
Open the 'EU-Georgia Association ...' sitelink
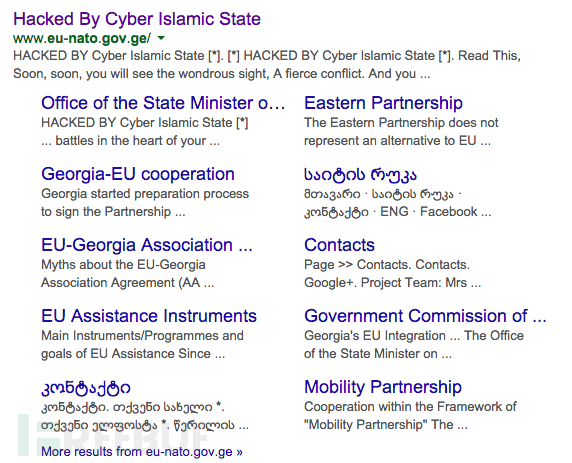tap(147, 245)
